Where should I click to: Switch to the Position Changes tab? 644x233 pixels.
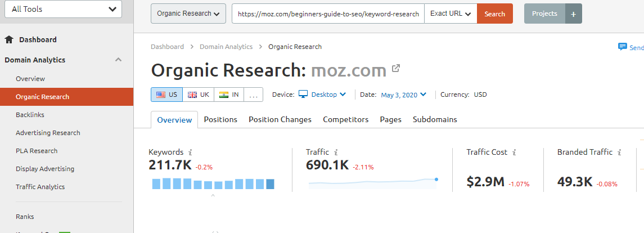click(x=280, y=119)
